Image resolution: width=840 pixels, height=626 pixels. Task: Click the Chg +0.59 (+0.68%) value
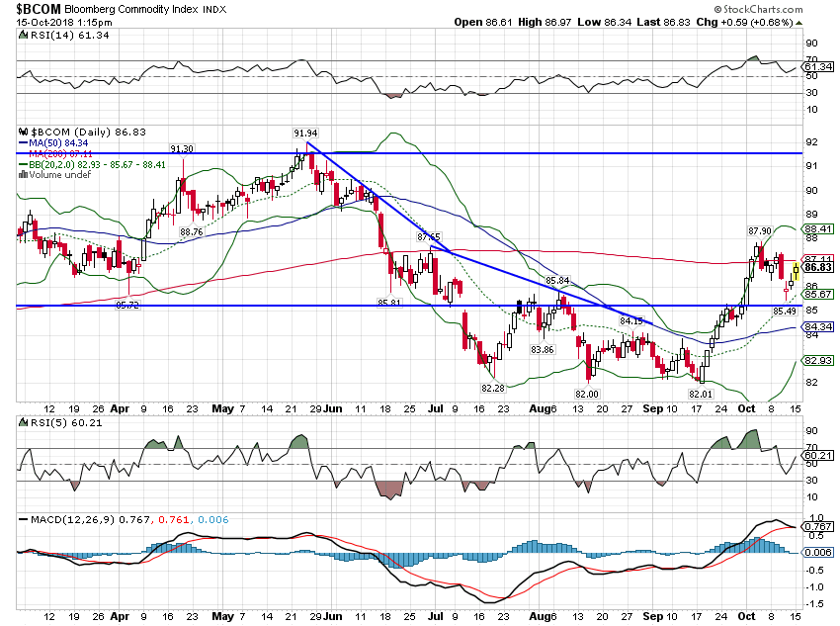coord(745,22)
